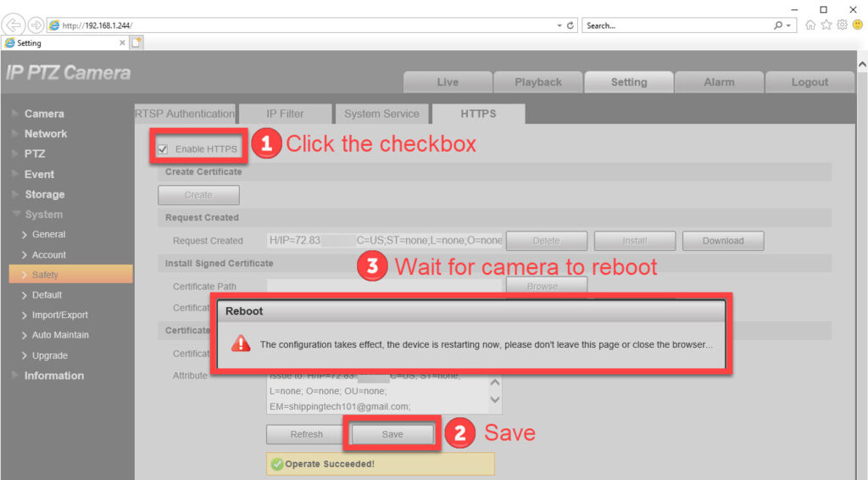
Task: Switch to the Playback tab
Action: 538,82
